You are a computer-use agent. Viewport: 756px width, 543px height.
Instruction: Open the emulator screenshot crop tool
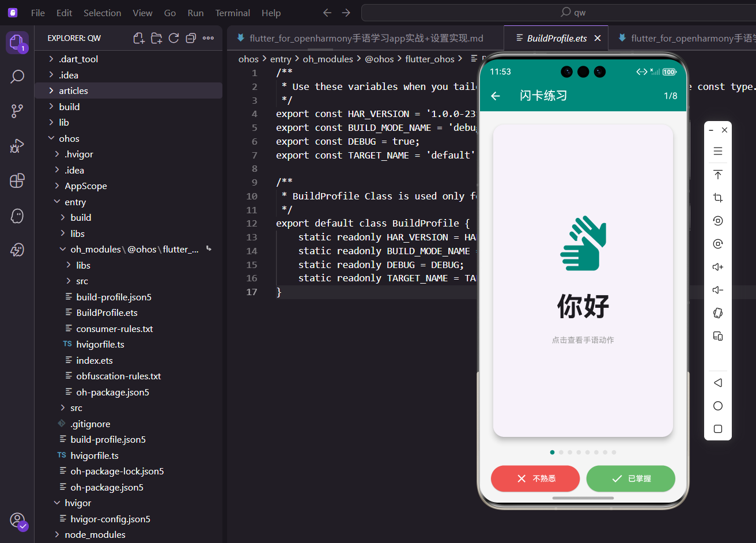click(x=717, y=197)
